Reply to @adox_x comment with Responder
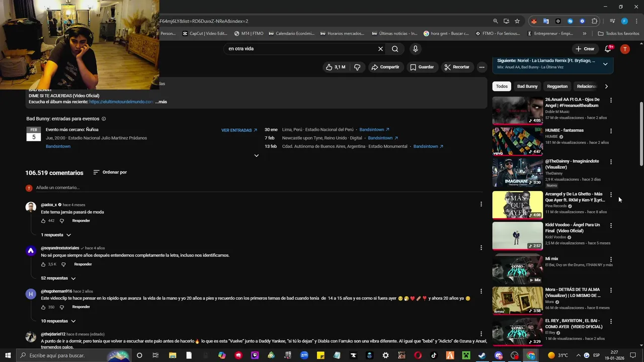Image resolution: width=644 pixels, height=362 pixels. 81,221
